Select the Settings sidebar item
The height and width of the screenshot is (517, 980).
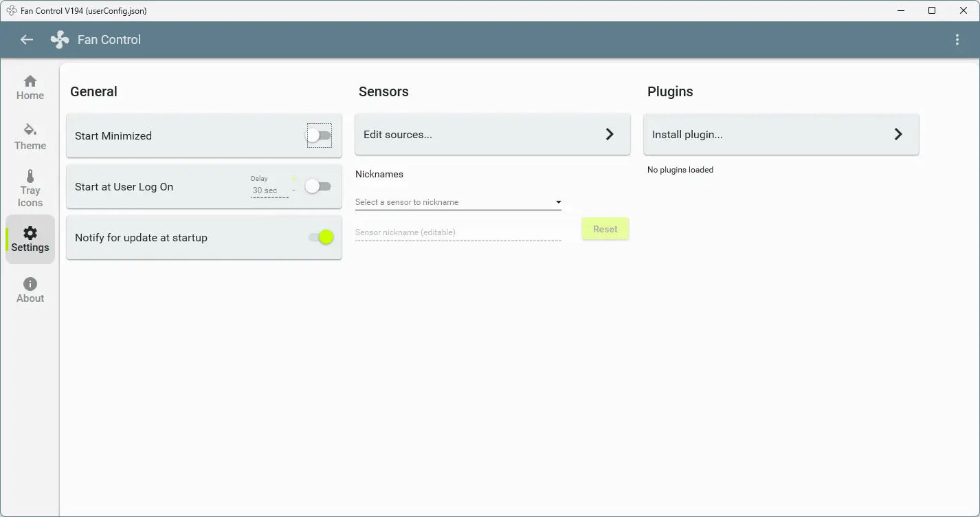coord(30,239)
